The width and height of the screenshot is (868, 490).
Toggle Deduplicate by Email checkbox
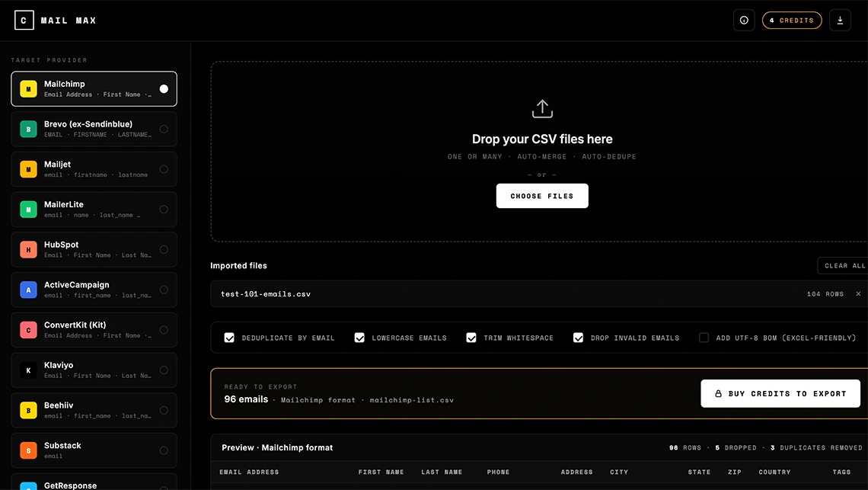point(229,338)
